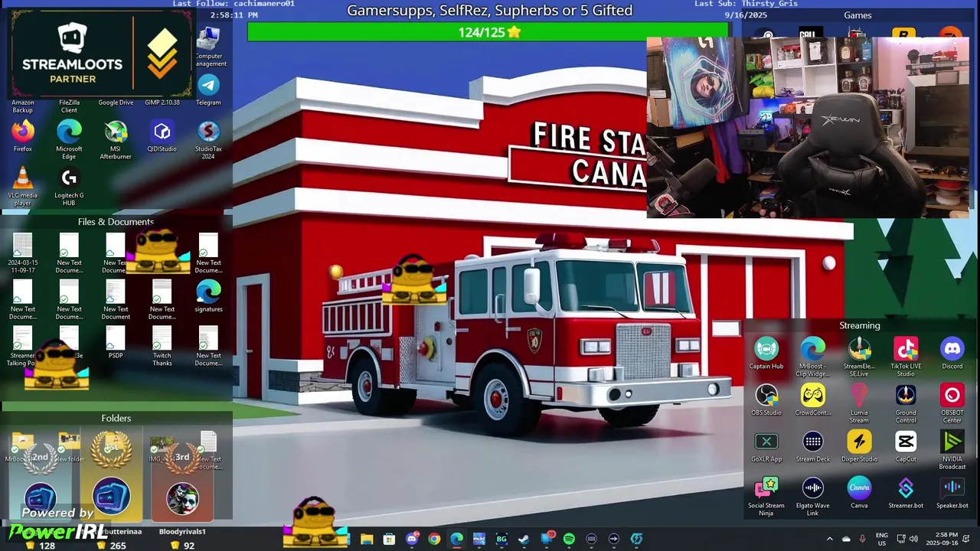This screenshot has width=980, height=551.
Task: Launch Lumia Stream
Action: pos(859,403)
